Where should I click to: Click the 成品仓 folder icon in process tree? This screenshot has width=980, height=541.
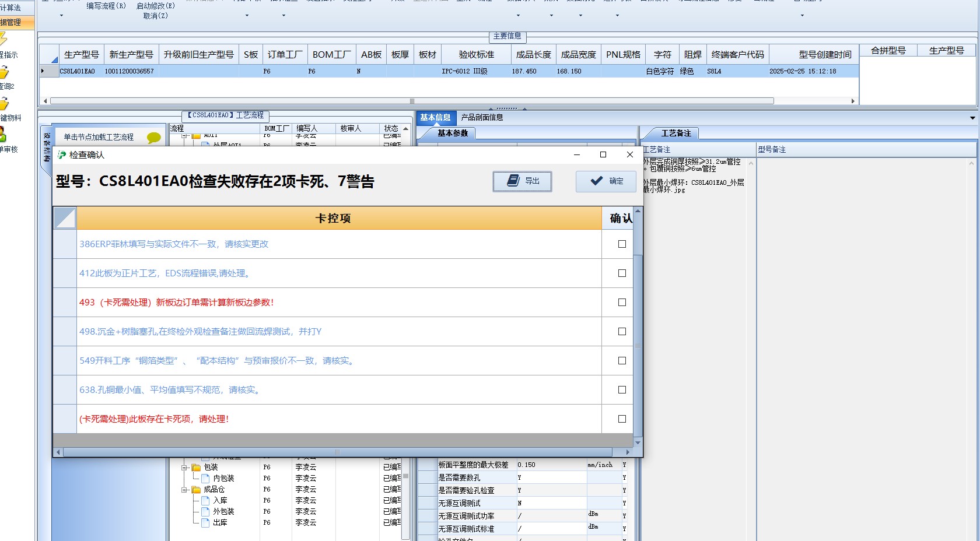(197, 490)
